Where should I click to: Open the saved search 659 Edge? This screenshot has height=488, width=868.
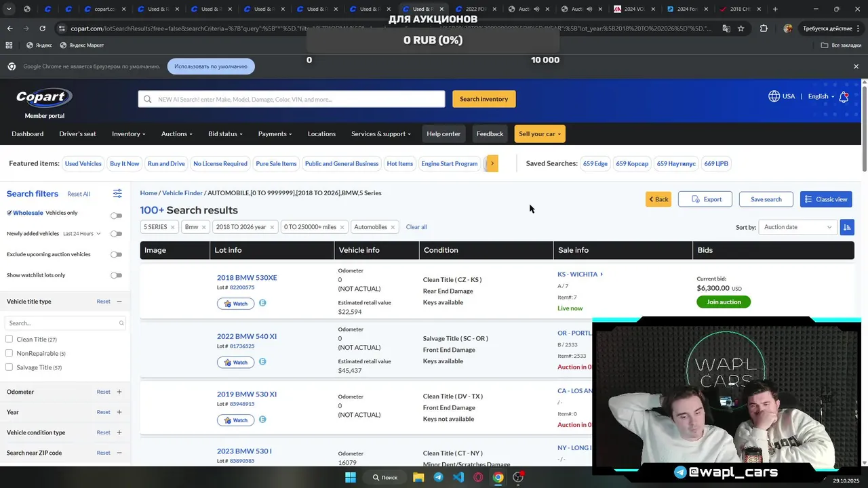click(x=595, y=163)
